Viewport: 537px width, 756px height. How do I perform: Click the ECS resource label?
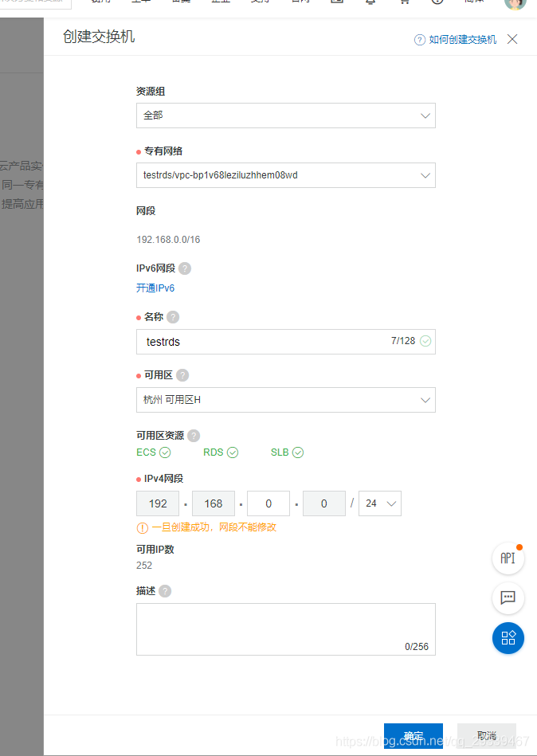[x=147, y=452]
